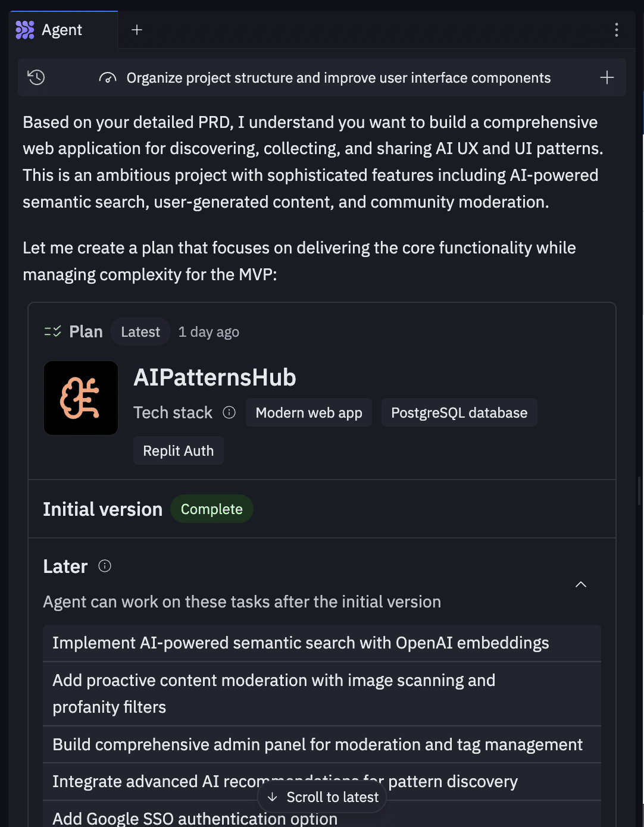Collapse the Later tasks section

click(581, 584)
